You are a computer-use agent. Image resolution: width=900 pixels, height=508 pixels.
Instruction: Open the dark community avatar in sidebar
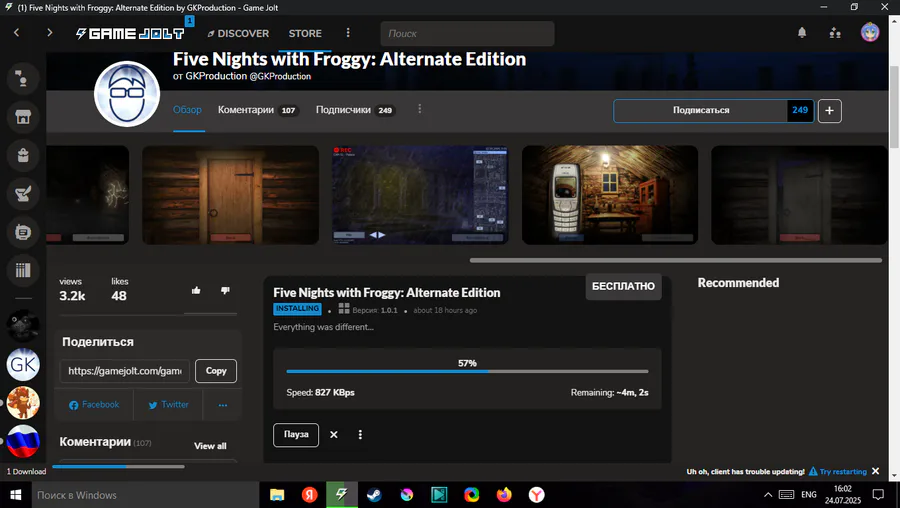23,325
